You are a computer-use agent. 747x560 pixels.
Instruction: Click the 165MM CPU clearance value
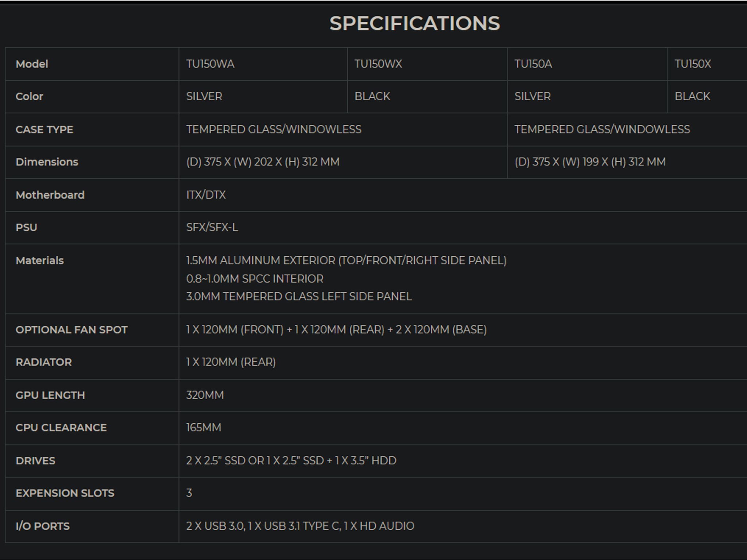204,427
